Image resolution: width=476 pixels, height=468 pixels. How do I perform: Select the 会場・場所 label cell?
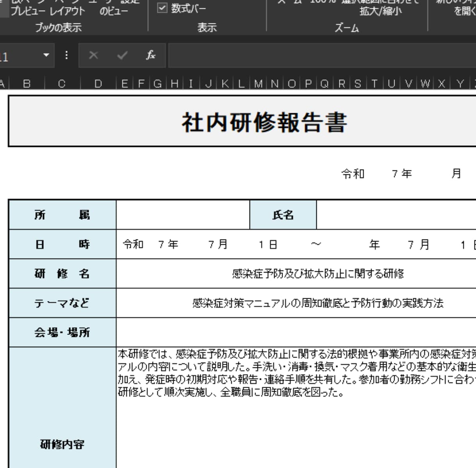click(62, 332)
